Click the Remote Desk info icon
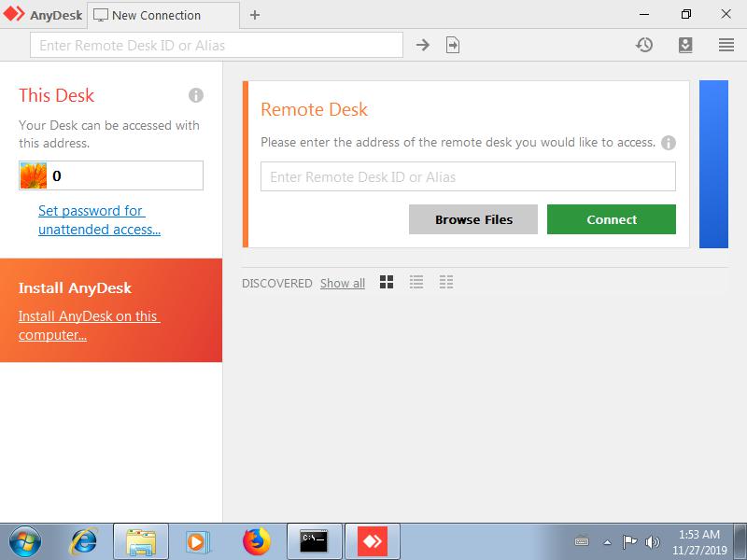 pos(669,143)
